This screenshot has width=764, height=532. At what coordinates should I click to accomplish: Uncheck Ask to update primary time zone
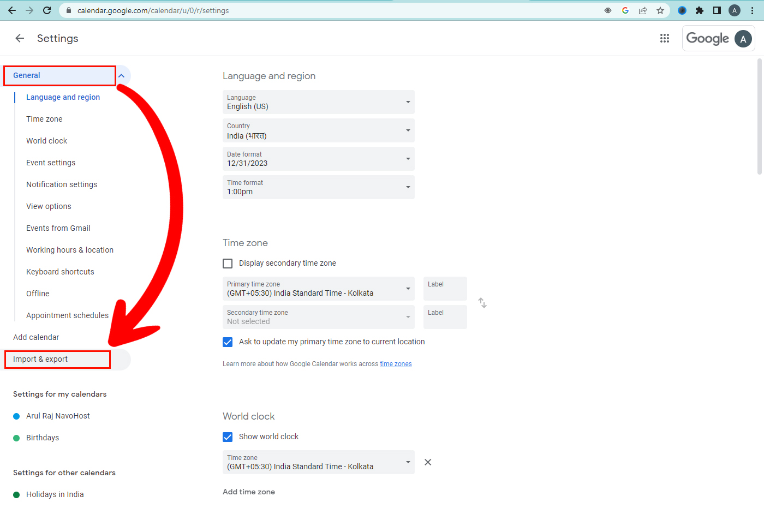pyautogui.click(x=228, y=342)
